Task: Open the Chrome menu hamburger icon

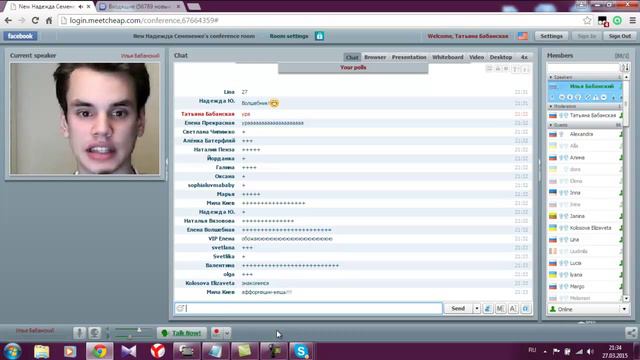Action: coord(632,20)
